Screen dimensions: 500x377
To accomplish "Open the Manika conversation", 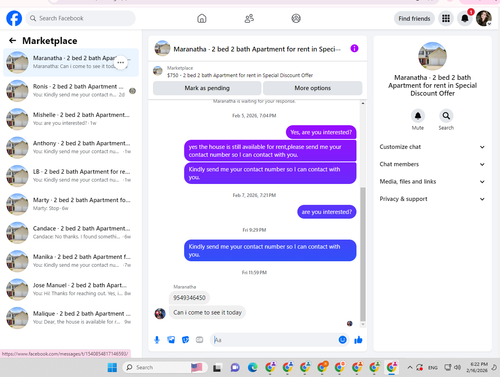I will 71,261.
